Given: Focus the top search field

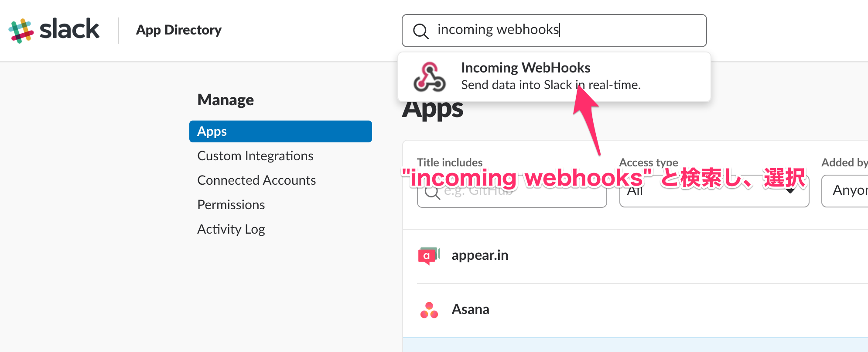Looking at the screenshot, I should pyautogui.click(x=567, y=30).
